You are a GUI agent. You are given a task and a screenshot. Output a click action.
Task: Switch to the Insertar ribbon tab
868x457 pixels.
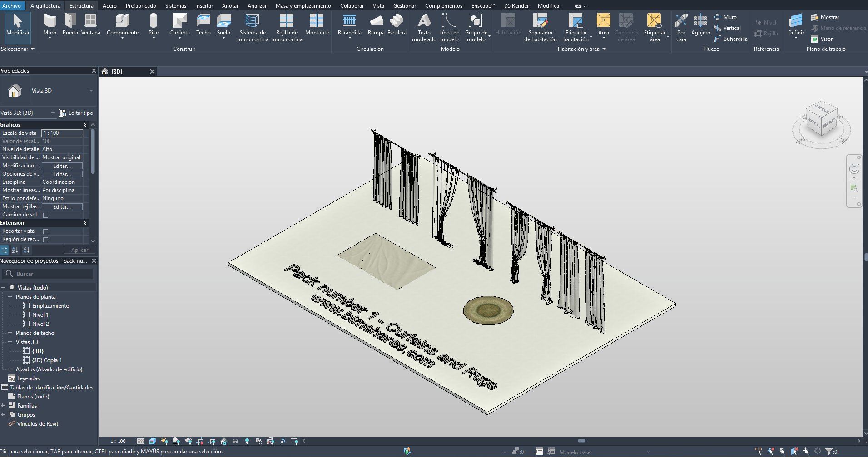pos(204,6)
